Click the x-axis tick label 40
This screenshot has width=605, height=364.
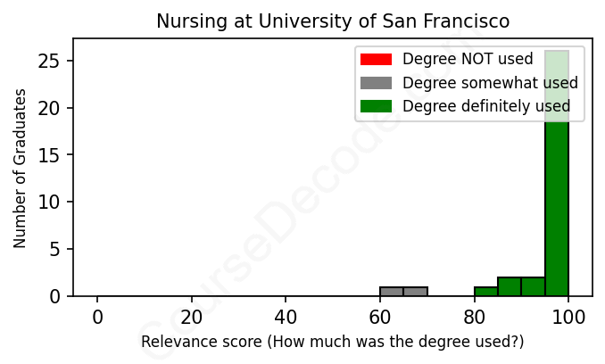(286, 316)
